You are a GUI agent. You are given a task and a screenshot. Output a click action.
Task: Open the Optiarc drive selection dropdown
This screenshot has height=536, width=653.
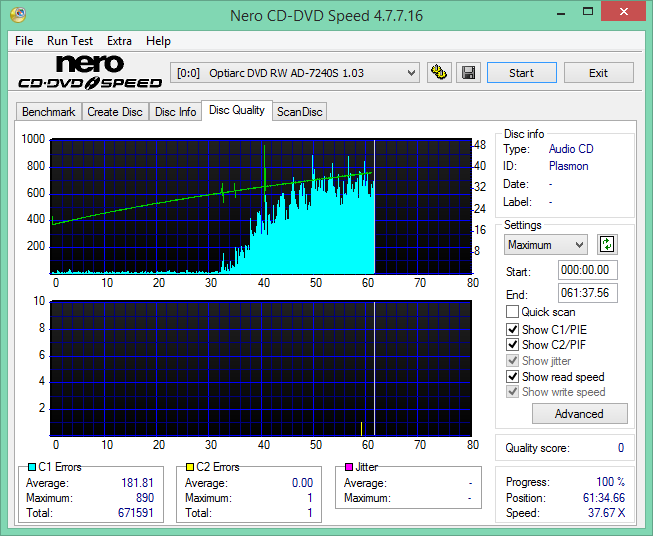[295, 73]
